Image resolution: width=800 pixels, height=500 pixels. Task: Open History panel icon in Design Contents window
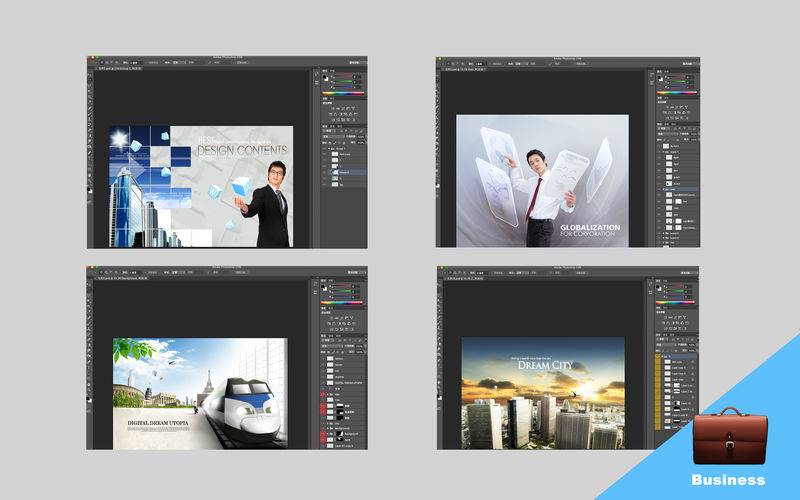tap(316, 74)
